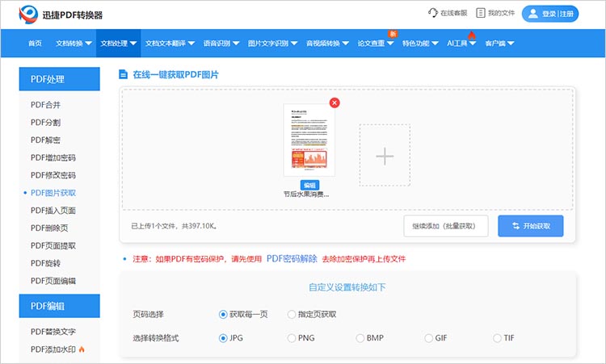
Task: Click the plus icon to add file
Action: pos(385,156)
